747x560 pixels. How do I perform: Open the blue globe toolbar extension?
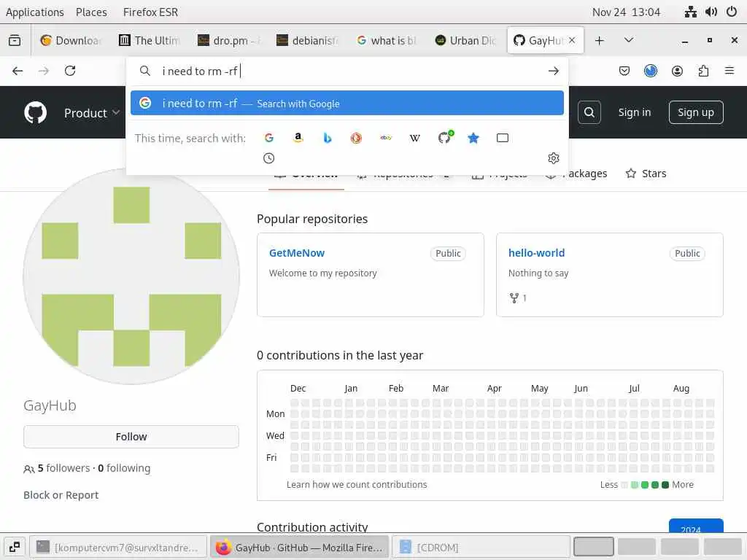coord(650,71)
